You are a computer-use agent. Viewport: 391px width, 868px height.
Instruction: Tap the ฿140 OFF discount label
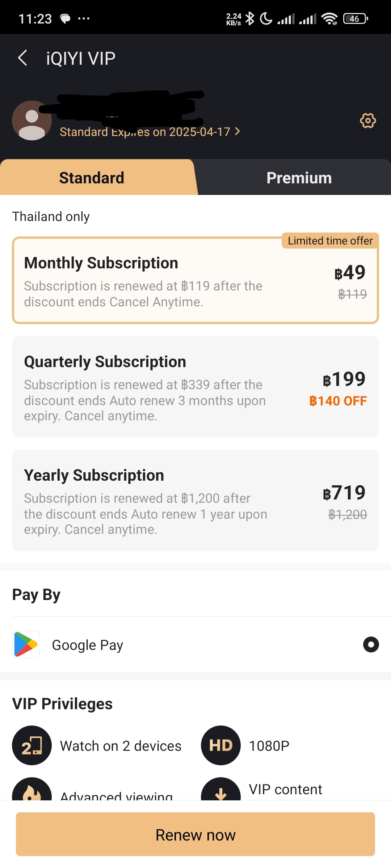click(x=338, y=401)
